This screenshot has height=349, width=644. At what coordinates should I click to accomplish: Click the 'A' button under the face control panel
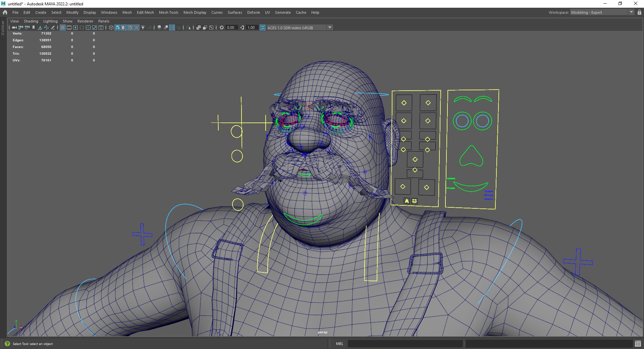407,201
